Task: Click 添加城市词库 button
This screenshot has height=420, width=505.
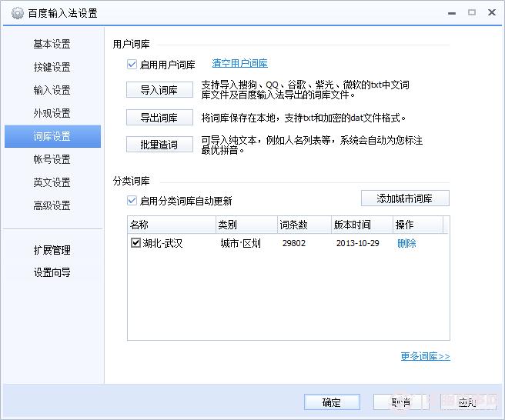Action: (x=405, y=198)
